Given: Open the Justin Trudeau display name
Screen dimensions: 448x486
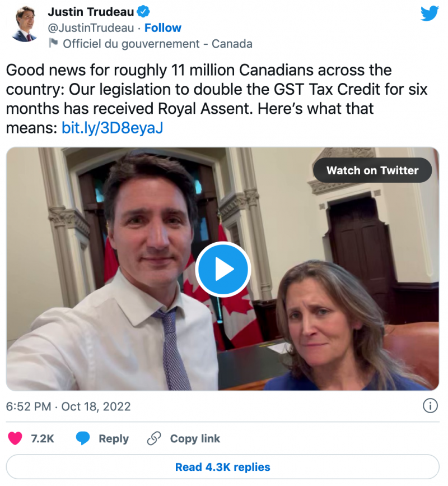Looking at the screenshot, I should [90, 12].
